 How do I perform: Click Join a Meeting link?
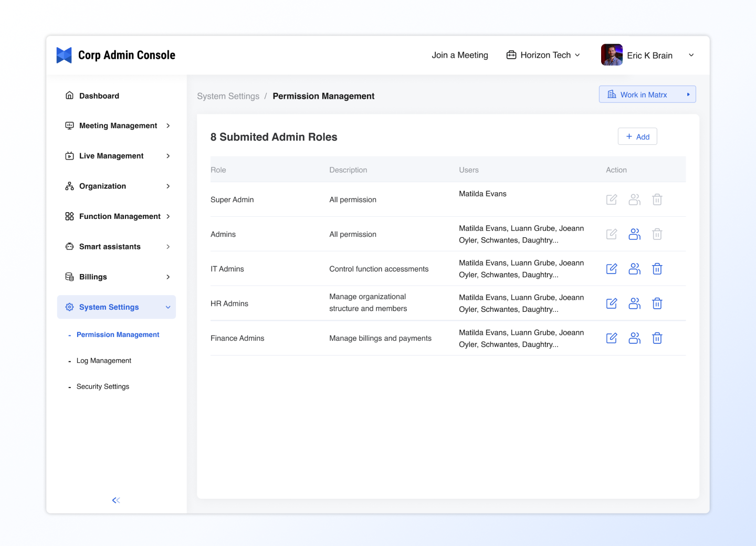[460, 55]
